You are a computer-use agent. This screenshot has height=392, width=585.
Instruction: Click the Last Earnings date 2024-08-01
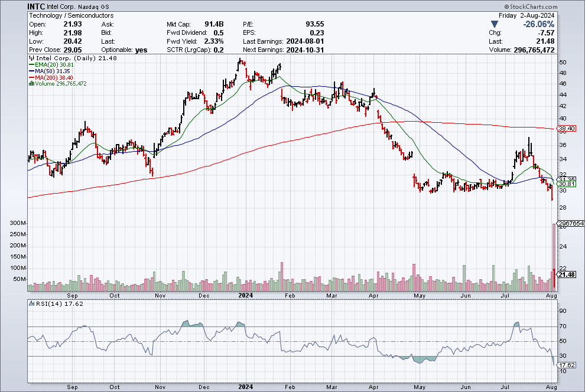(305, 41)
